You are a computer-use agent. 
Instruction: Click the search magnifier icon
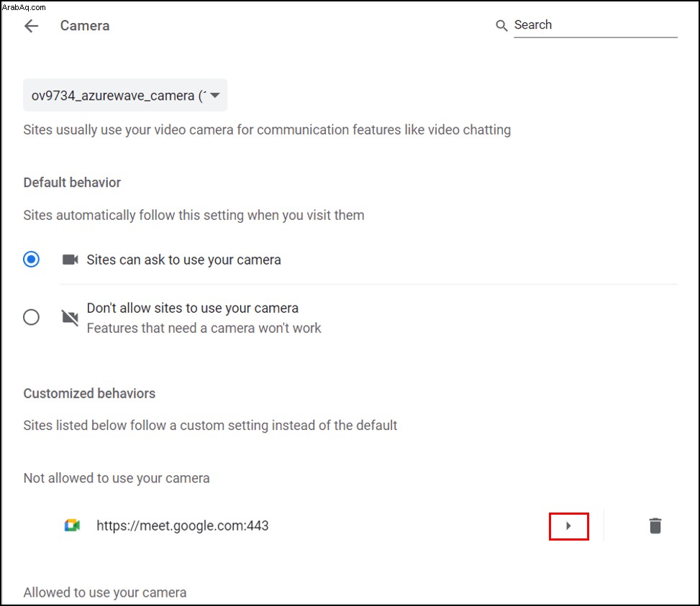tap(501, 26)
